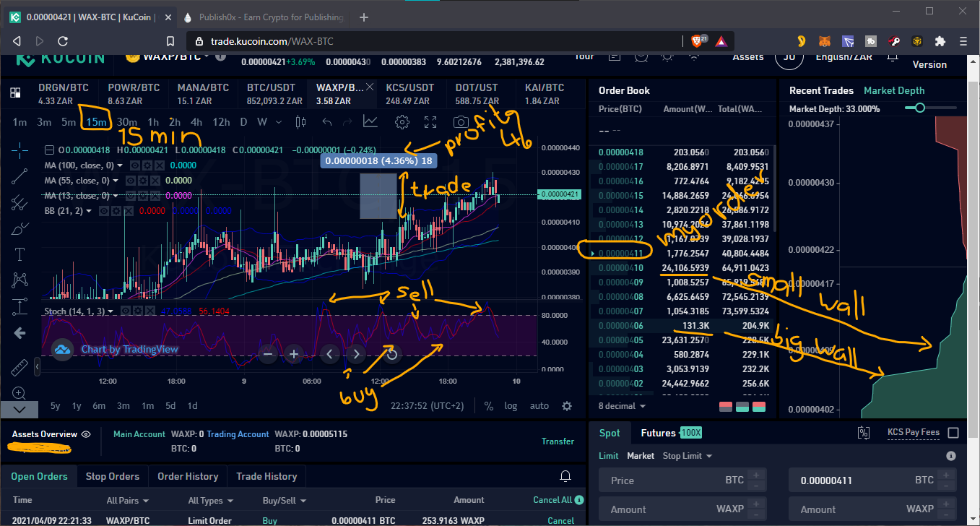Switch chart to fullscreen mode
This screenshot has height=526, width=980.
pyautogui.click(x=430, y=122)
